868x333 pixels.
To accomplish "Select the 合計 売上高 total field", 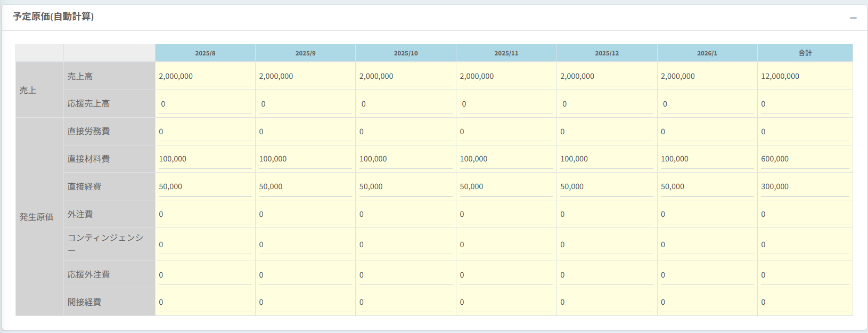I will pos(805,77).
